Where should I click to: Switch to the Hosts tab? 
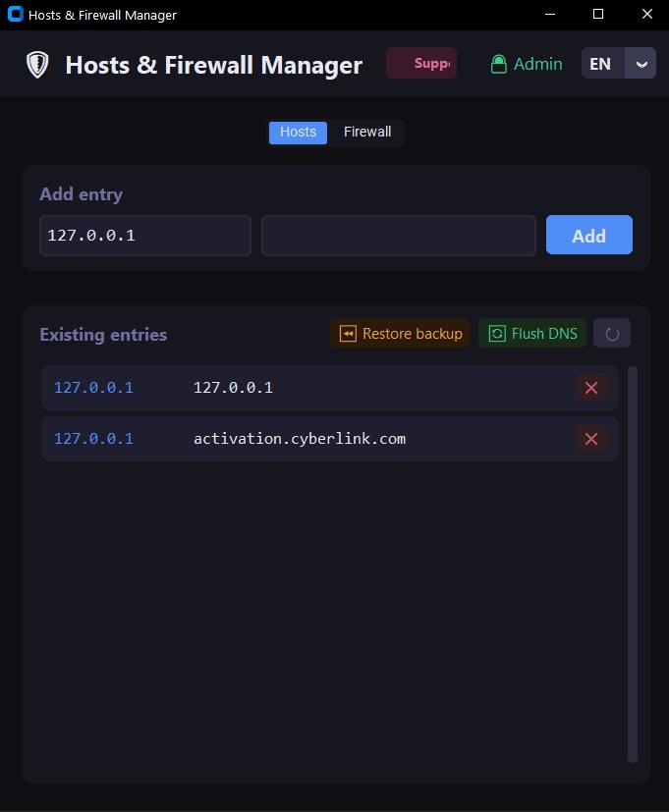pos(298,132)
